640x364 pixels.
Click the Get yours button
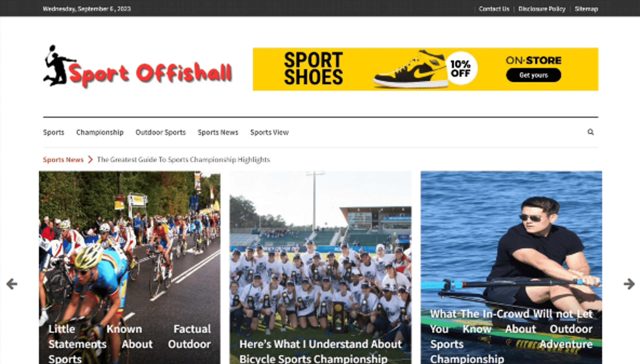pyautogui.click(x=533, y=75)
